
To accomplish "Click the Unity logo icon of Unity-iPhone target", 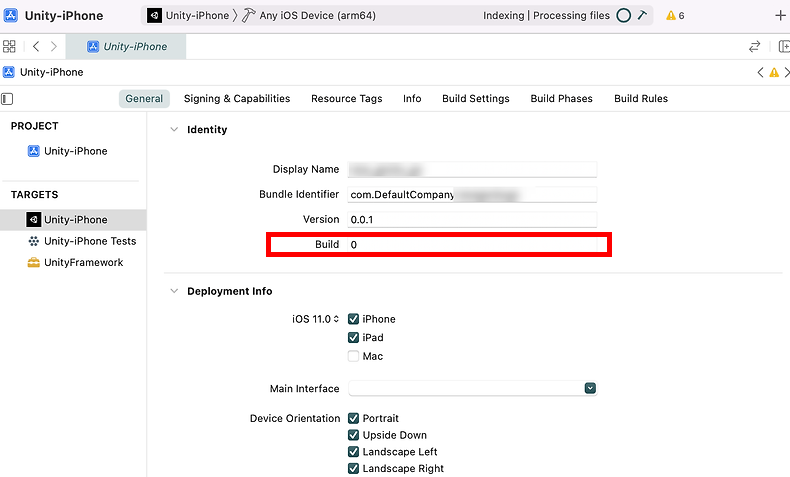I will 33,220.
